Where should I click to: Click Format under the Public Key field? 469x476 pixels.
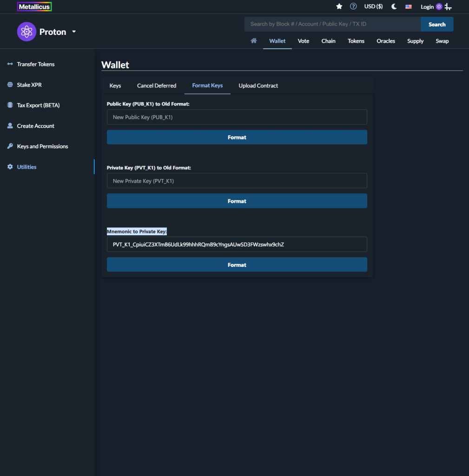[x=237, y=137]
